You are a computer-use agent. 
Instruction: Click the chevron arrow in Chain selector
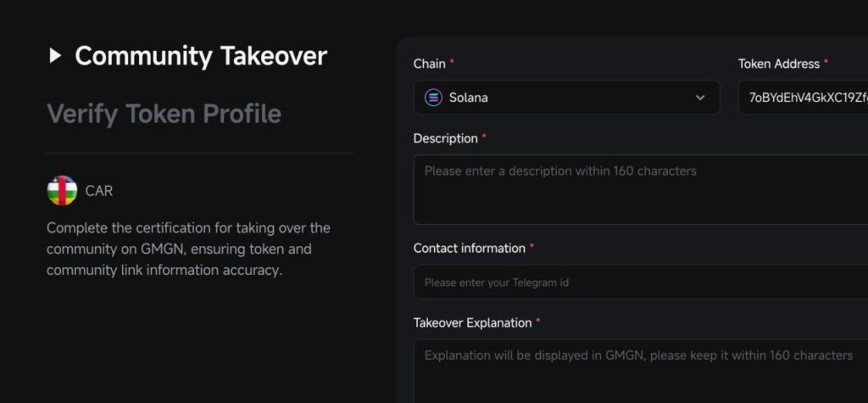pyautogui.click(x=700, y=98)
